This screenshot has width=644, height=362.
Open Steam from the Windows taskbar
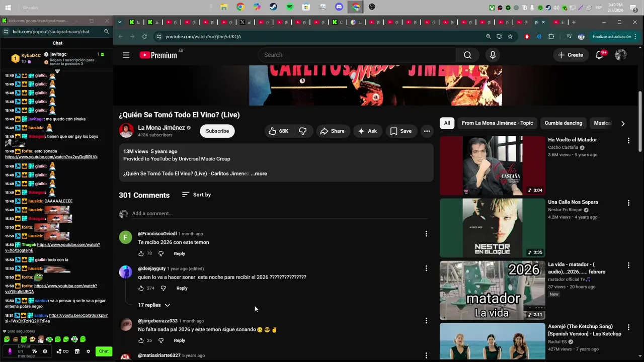click(273, 7)
